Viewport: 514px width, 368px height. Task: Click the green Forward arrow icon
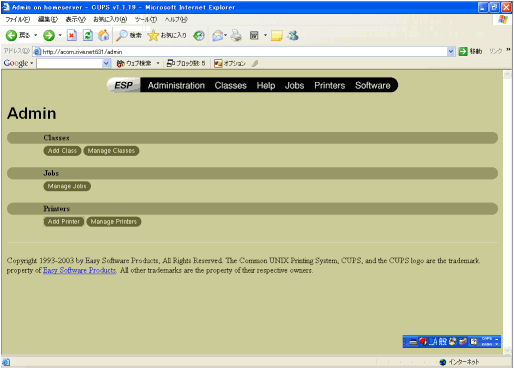49,35
